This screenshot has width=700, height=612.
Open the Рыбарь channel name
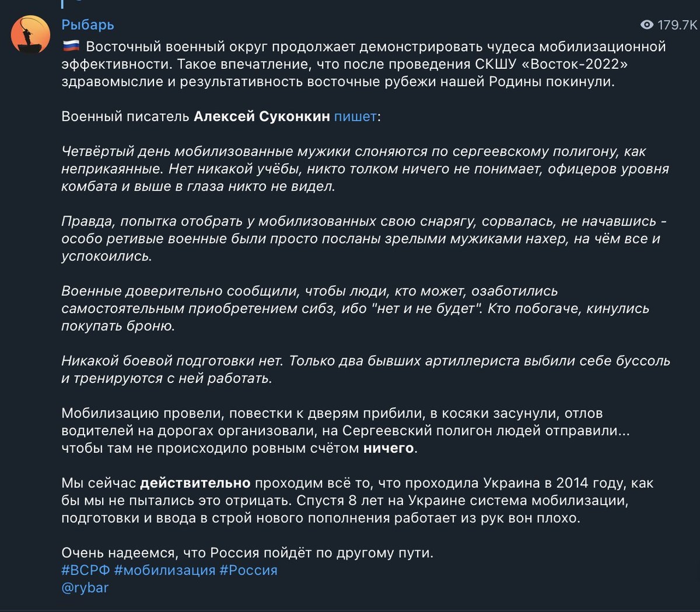87,24
